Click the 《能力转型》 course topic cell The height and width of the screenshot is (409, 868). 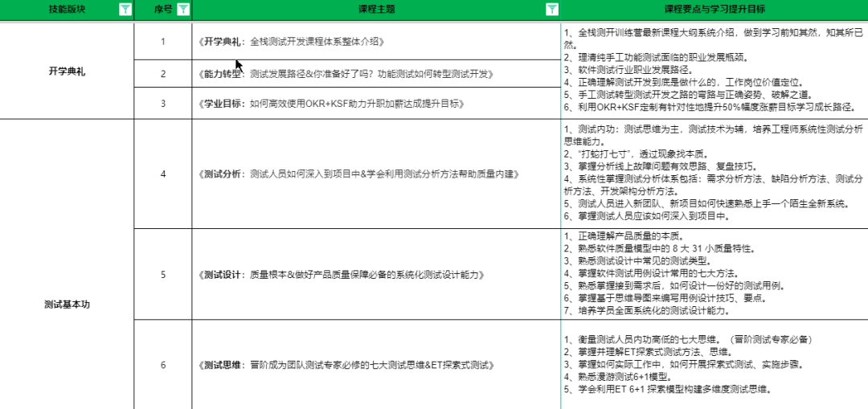[376, 74]
